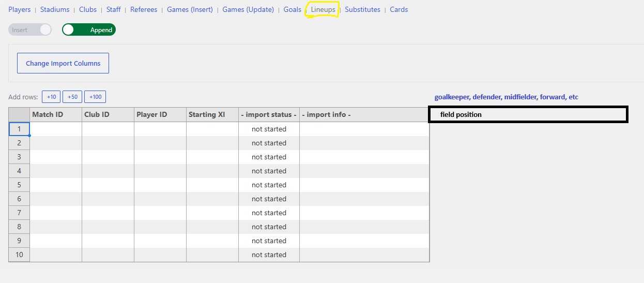
Task: Add 50 rows with +50 button
Action: [x=72, y=97]
